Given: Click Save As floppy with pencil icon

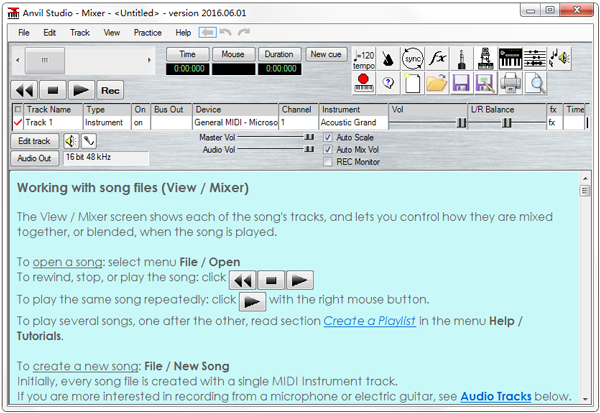Looking at the screenshot, I should [486, 83].
